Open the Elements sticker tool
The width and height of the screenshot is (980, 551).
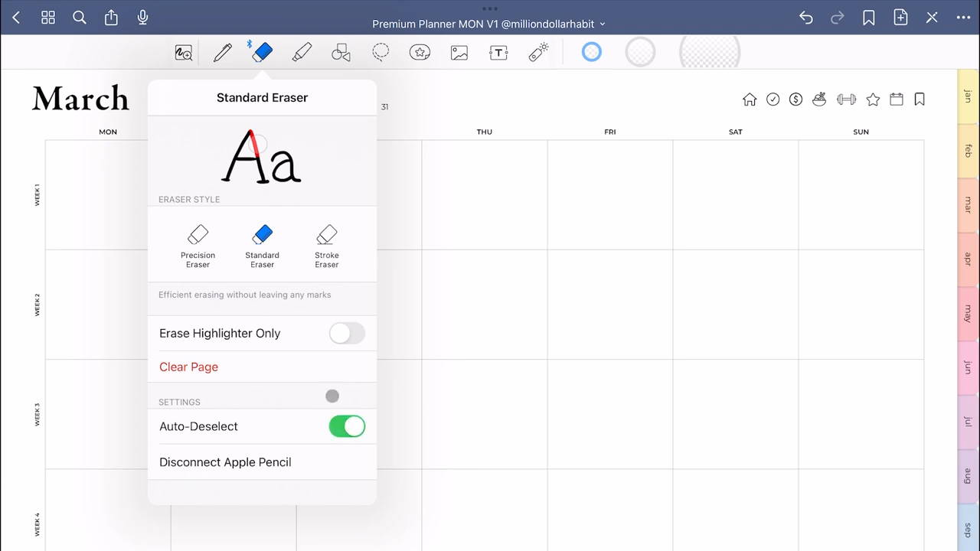(420, 52)
